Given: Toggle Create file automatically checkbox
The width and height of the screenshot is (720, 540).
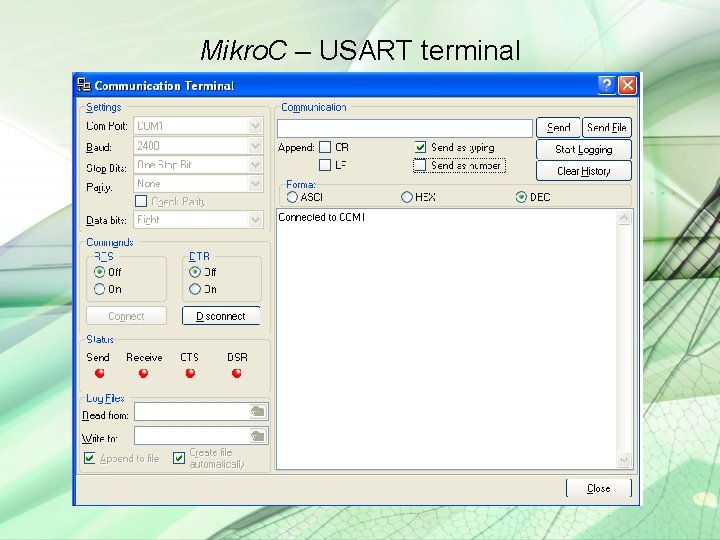Looking at the screenshot, I should (x=179, y=458).
